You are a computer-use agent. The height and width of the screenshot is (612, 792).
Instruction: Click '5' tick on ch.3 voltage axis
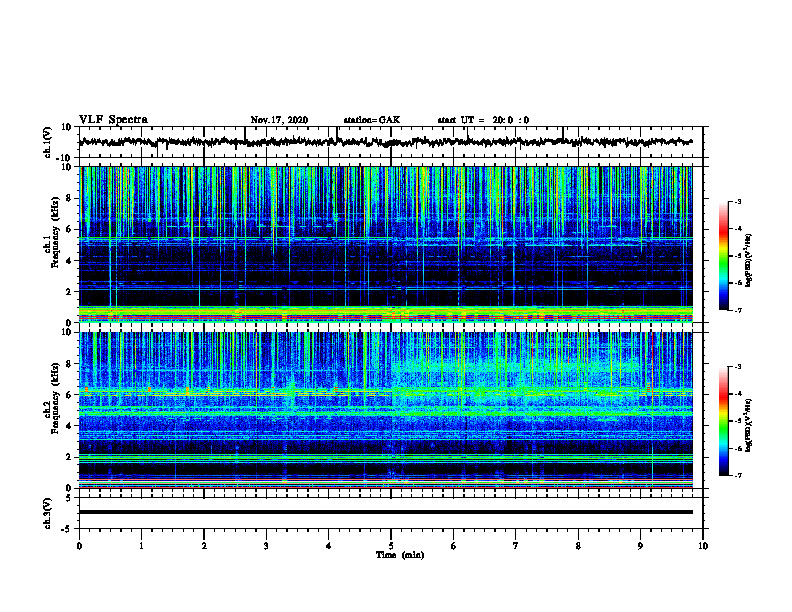click(70, 498)
